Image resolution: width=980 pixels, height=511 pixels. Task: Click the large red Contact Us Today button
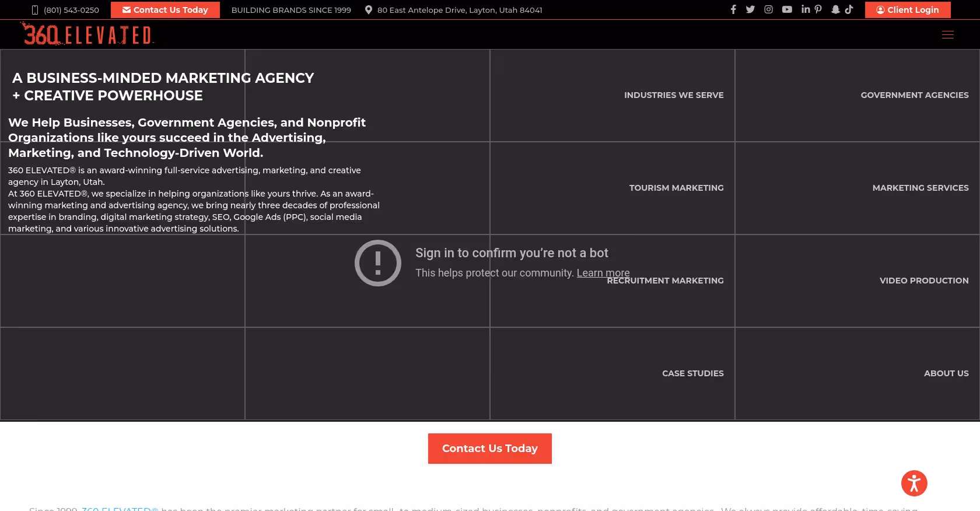coord(490,449)
